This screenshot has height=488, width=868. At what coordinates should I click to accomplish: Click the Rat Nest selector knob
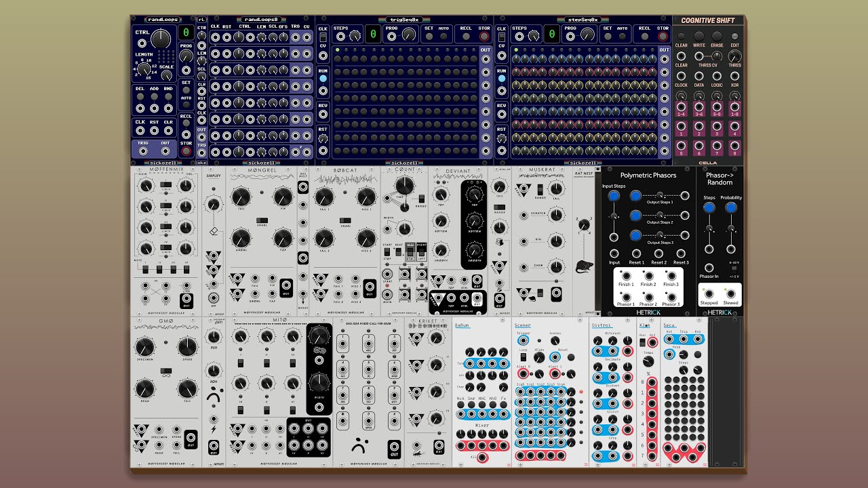click(584, 224)
